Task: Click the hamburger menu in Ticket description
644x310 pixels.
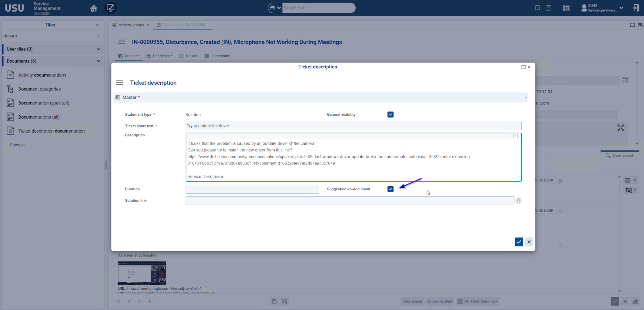Action: tap(119, 83)
